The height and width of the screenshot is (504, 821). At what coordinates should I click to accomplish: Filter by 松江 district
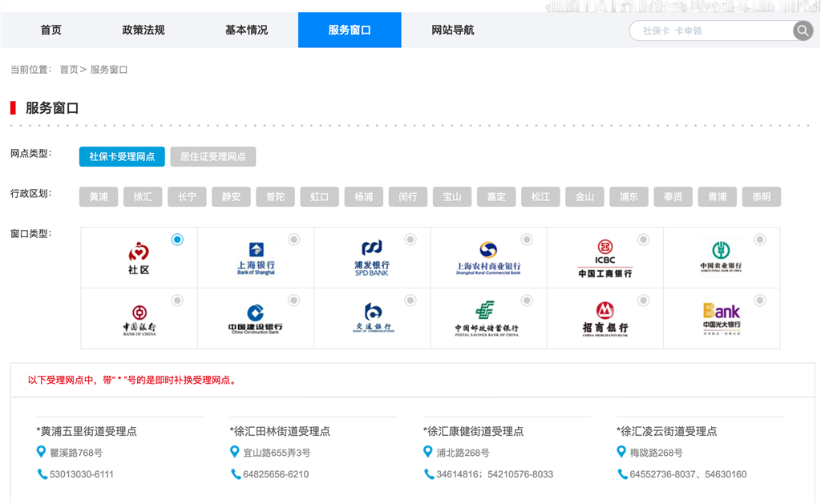click(x=540, y=197)
